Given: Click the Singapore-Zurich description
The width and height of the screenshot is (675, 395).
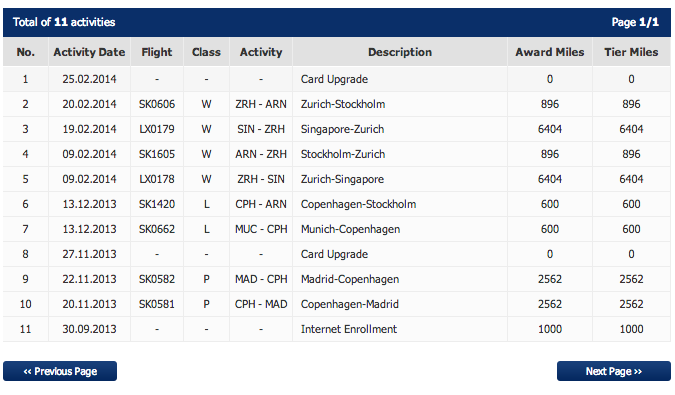Looking at the screenshot, I should click(342, 129).
